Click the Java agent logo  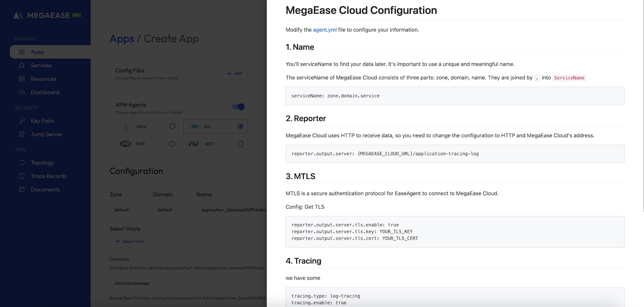pyautogui.click(x=126, y=127)
